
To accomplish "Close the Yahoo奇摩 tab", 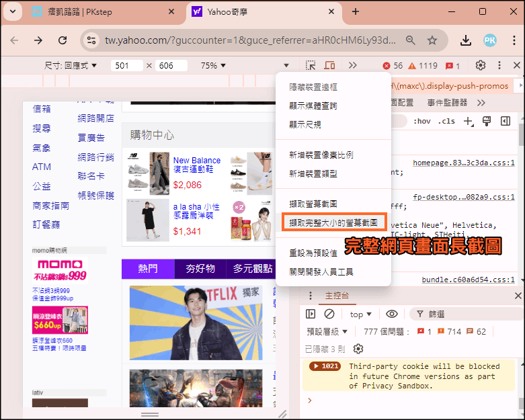I will point(331,11).
